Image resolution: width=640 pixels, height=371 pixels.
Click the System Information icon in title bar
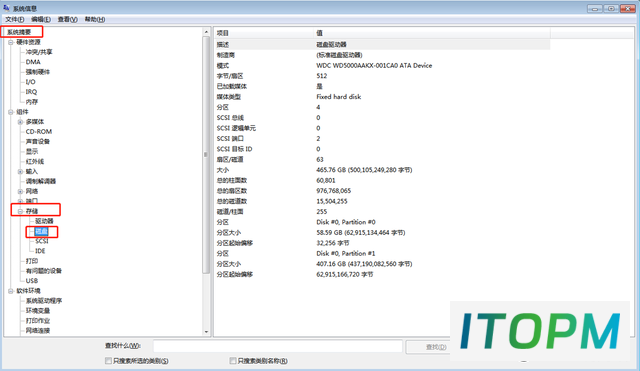(6, 8)
